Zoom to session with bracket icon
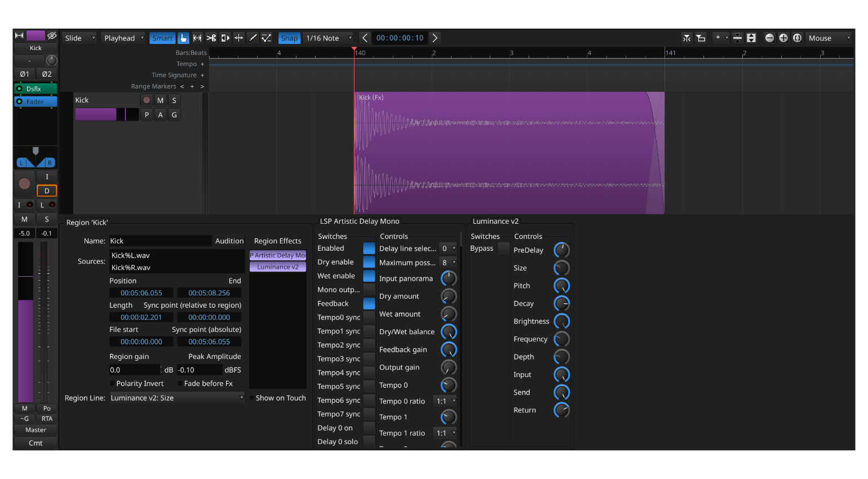This screenshot has height=479, width=868. pos(798,38)
